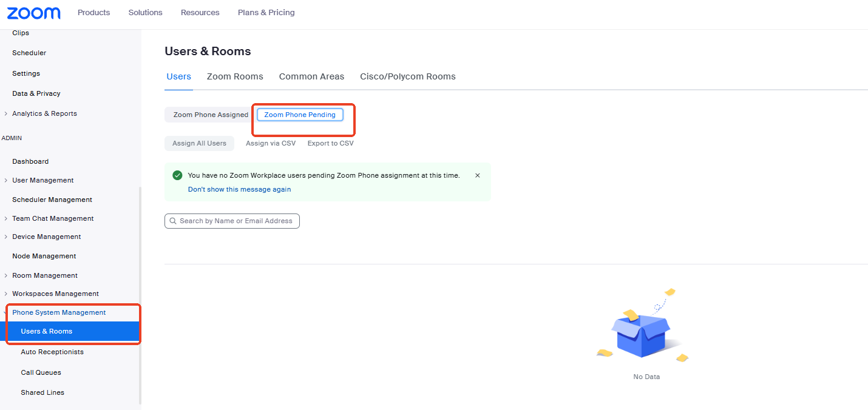Click Phone System Management
868x410 pixels.
[x=59, y=312]
